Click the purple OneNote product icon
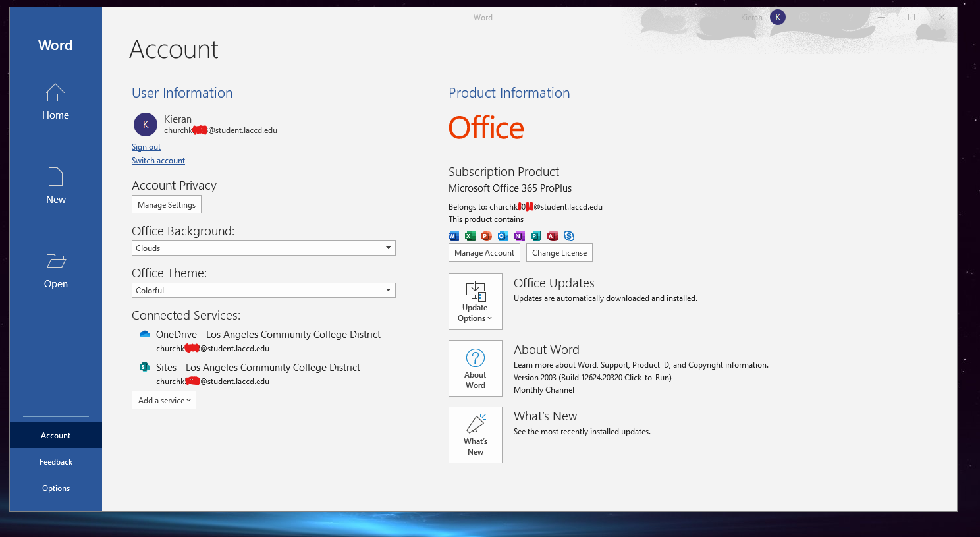Viewport: 980px width, 537px height. click(520, 236)
